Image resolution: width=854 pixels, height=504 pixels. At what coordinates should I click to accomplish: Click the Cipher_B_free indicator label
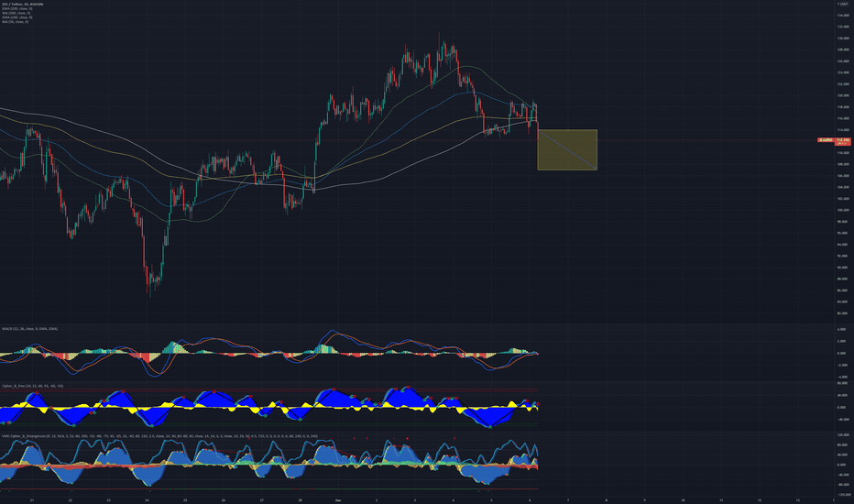click(x=33, y=386)
